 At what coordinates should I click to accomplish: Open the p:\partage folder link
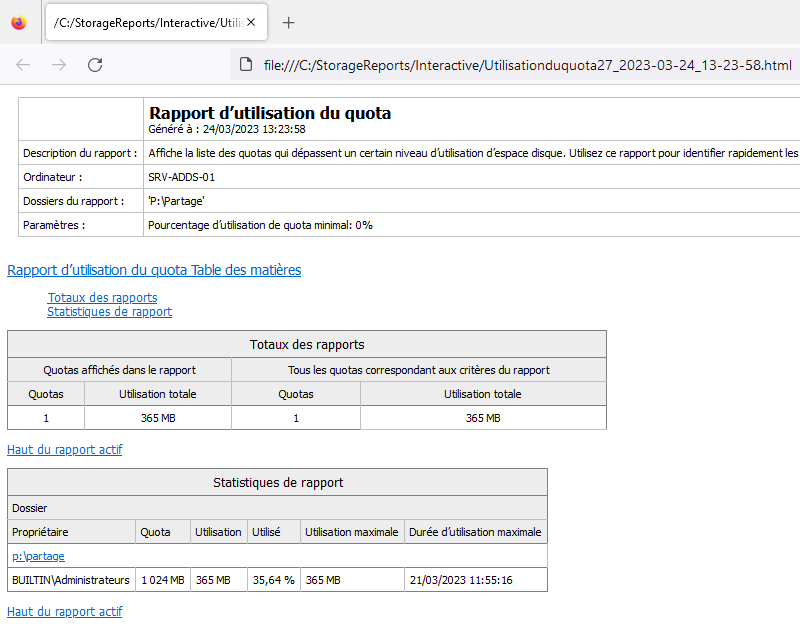pyautogui.click(x=38, y=556)
